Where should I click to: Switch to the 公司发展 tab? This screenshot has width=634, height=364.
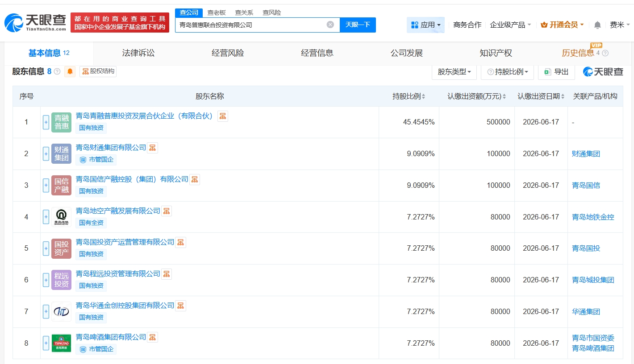406,53
